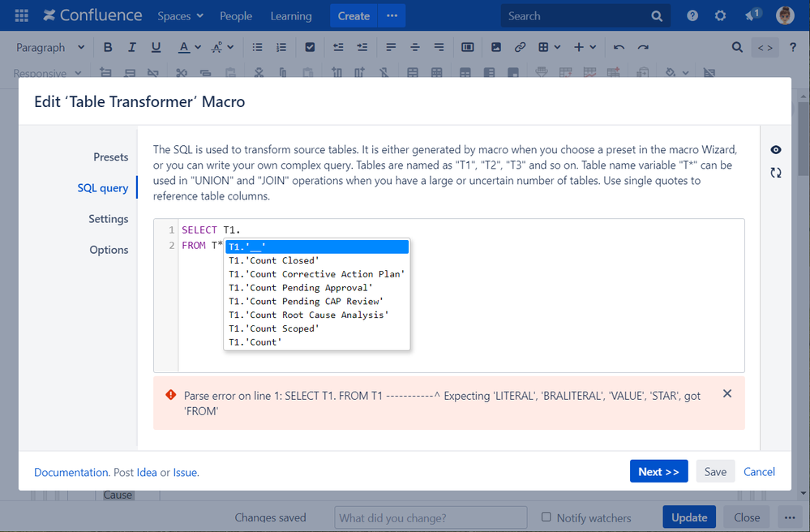Image resolution: width=810 pixels, height=532 pixels.
Task: Click the Update page button
Action: point(689,517)
